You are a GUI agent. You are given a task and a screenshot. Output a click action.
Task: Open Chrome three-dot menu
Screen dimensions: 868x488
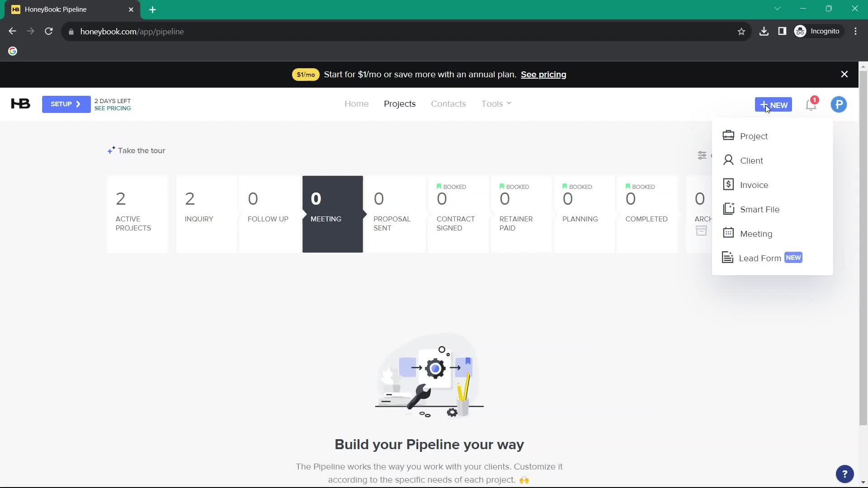856,31
